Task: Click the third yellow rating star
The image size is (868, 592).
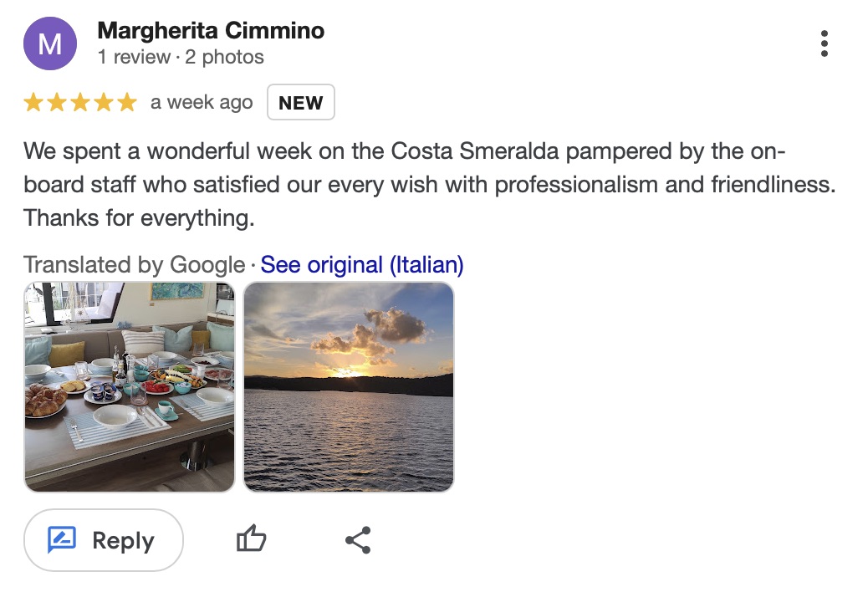Action: pos(80,103)
